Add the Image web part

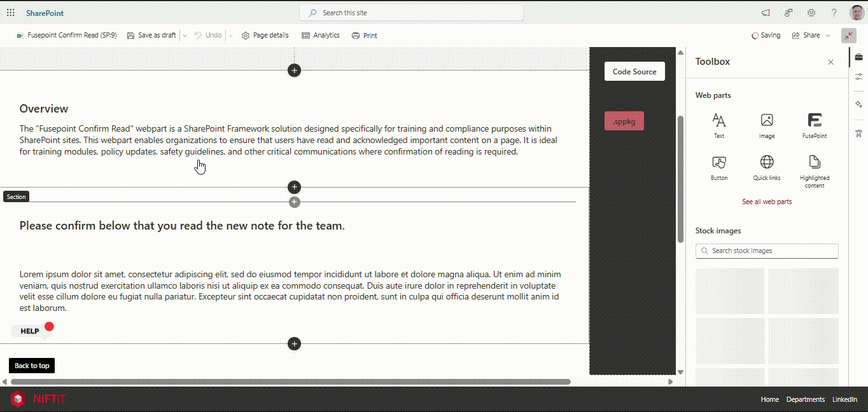point(767,125)
